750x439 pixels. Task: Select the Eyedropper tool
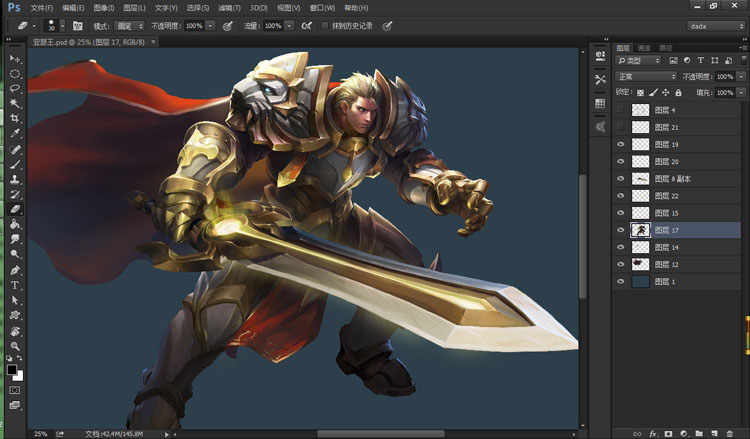click(15, 134)
